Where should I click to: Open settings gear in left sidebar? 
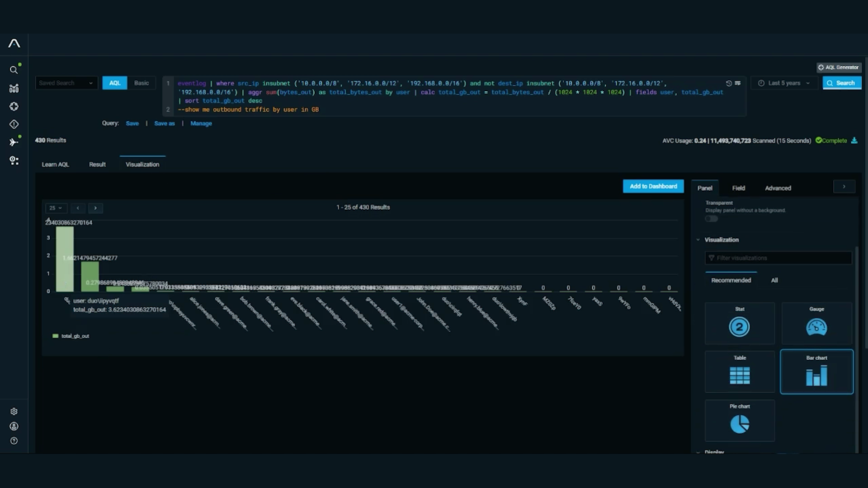pyautogui.click(x=14, y=412)
